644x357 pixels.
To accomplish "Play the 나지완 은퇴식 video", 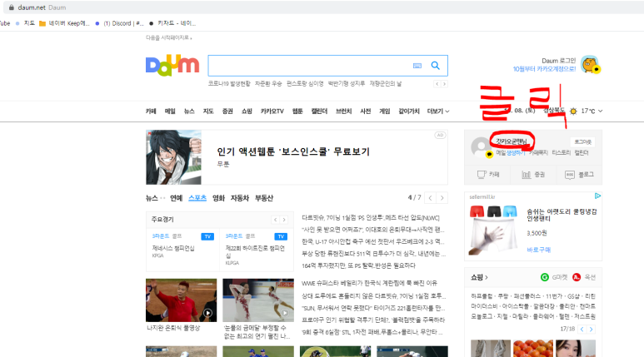I will (x=207, y=313).
